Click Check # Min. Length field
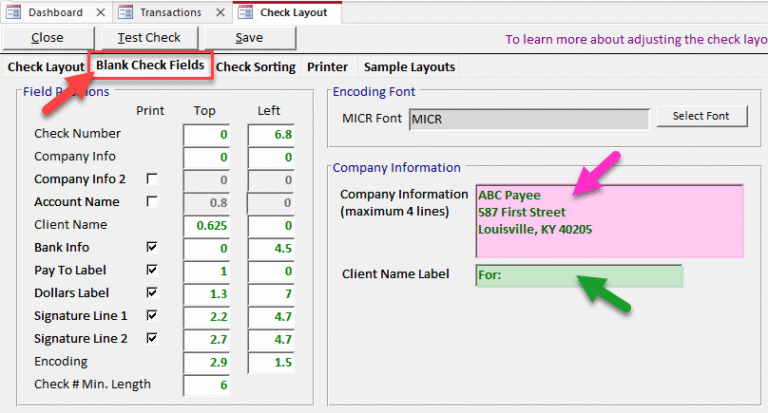Screen dimensions: 768x413 pyautogui.click(x=206, y=386)
